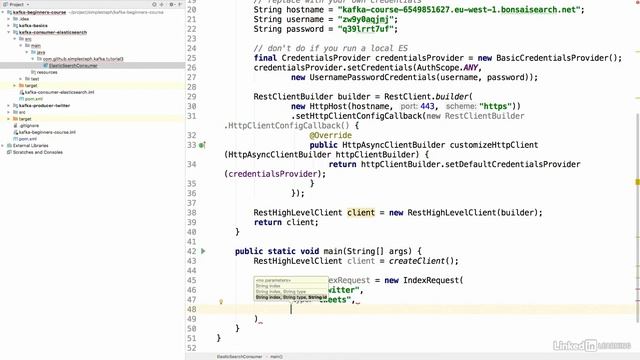Select 'String index, String type, String id' parameter hint
The image size is (640, 360).
(x=291, y=297)
